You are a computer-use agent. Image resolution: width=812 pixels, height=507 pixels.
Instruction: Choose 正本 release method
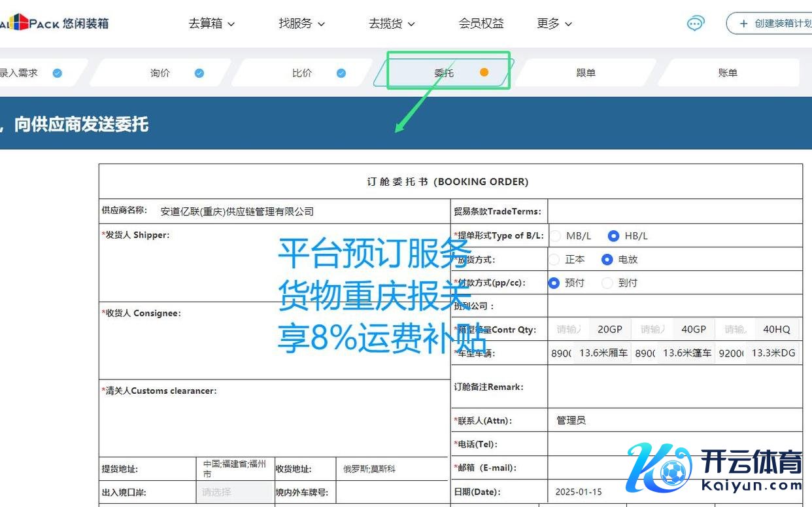coord(556,260)
